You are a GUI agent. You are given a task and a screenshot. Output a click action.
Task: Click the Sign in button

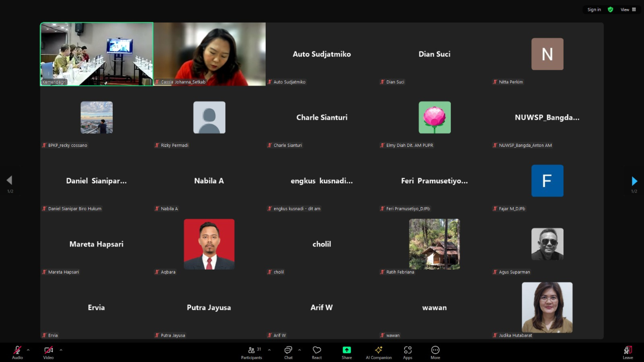(x=594, y=9)
